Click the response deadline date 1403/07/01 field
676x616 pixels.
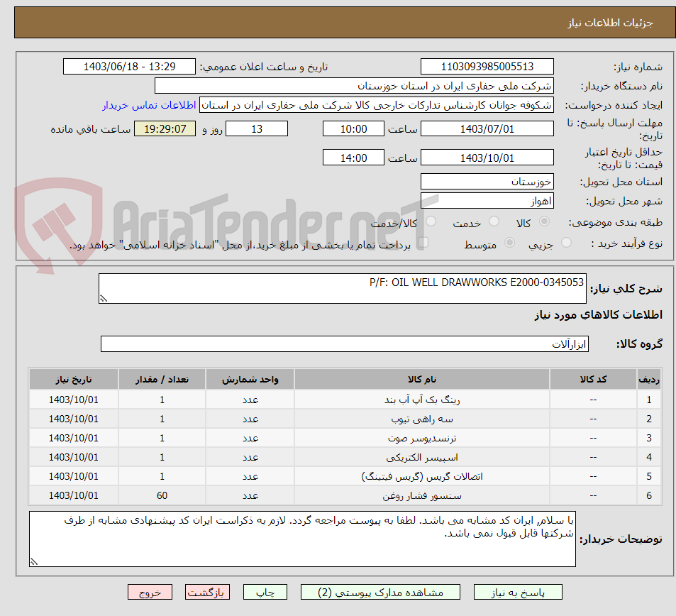tap(487, 128)
